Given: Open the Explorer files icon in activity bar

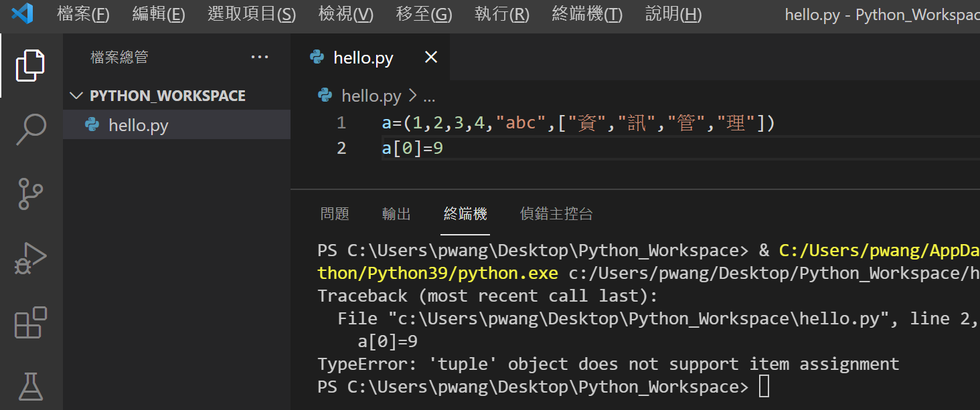Looking at the screenshot, I should [x=31, y=65].
